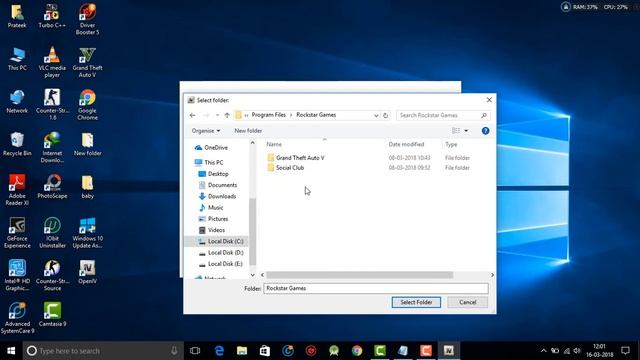The width and height of the screenshot is (640, 360).
Task: Launch Camtasia 9 desktop shortcut
Action: tap(52, 314)
